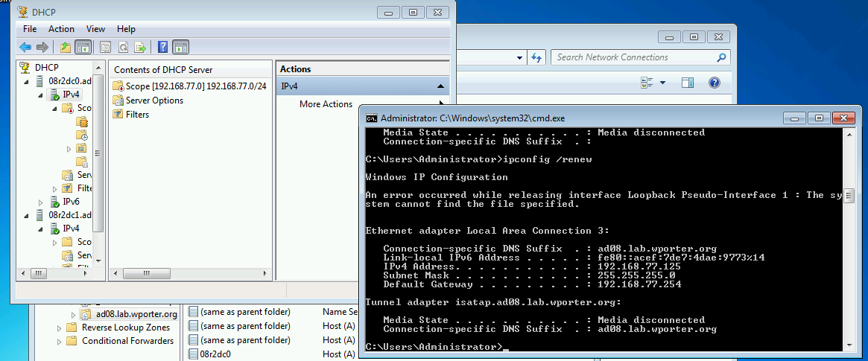Expand the IPv6 node

[41, 202]
